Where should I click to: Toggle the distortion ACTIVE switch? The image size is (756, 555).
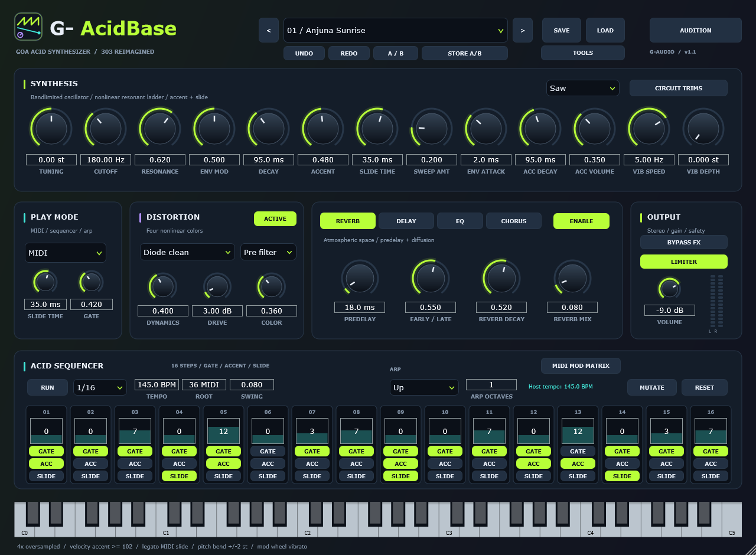point(275,219)
